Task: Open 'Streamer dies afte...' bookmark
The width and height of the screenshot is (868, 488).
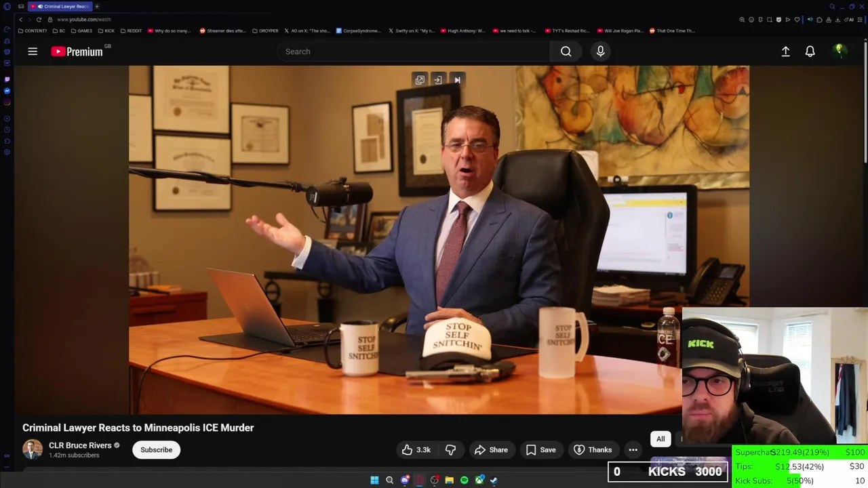Action: [x=222, y=30]
